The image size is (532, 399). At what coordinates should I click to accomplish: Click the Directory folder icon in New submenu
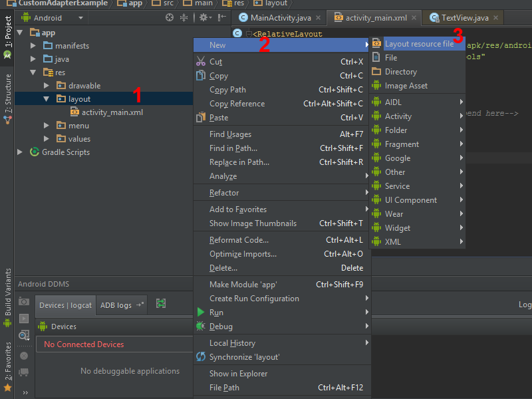point(376,71)
